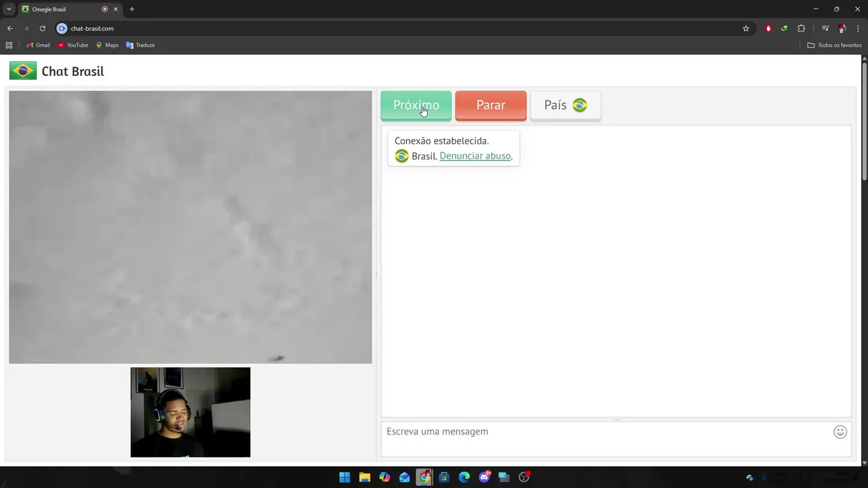The width and height of the screenshot is (868, 488).
Task: Open the media controls music icon
Action: click(825, 28)
